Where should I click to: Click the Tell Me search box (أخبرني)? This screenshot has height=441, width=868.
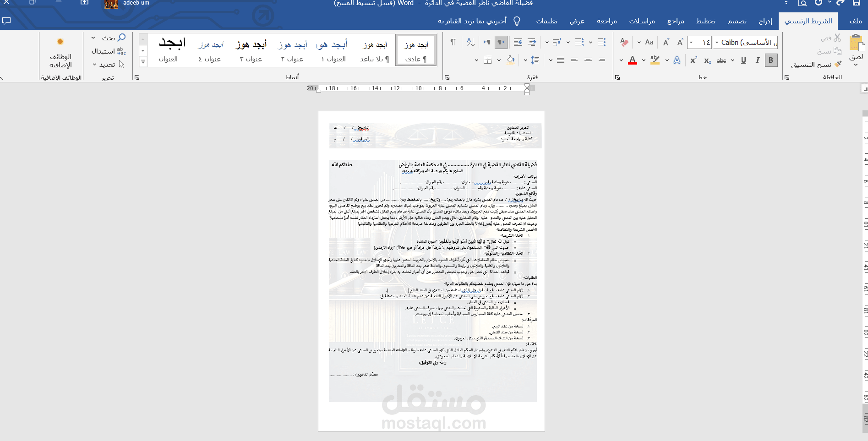point(480,21)
